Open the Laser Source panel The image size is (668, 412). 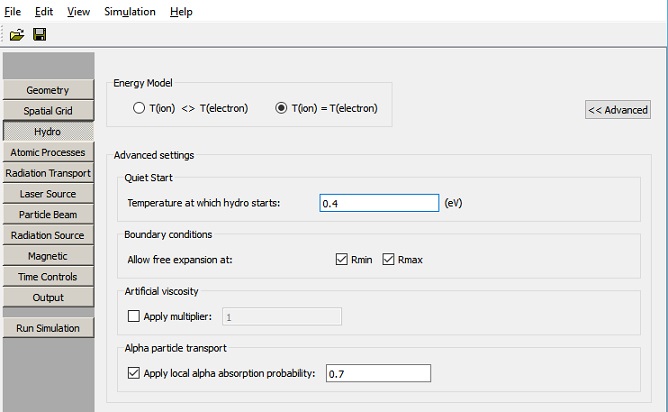point(48,194)
